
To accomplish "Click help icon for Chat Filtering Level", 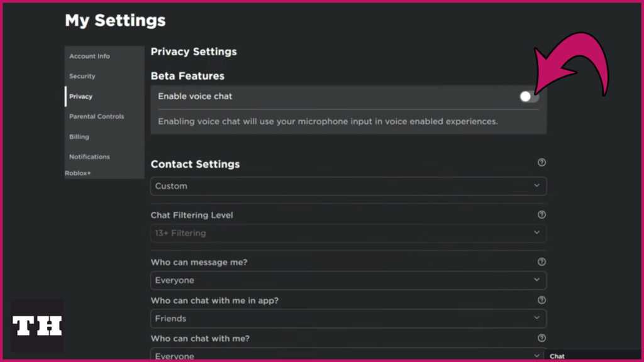I will point(541,215).
